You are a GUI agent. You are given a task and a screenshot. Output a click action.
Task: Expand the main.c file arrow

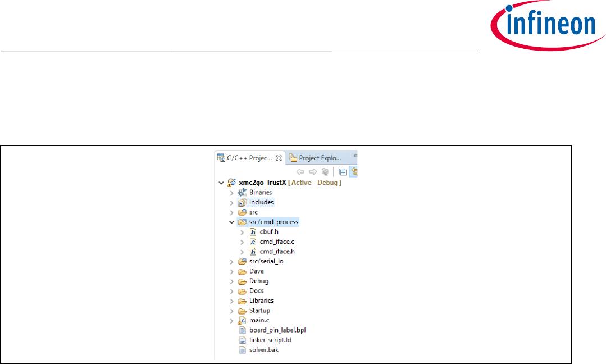pos(231,321)
